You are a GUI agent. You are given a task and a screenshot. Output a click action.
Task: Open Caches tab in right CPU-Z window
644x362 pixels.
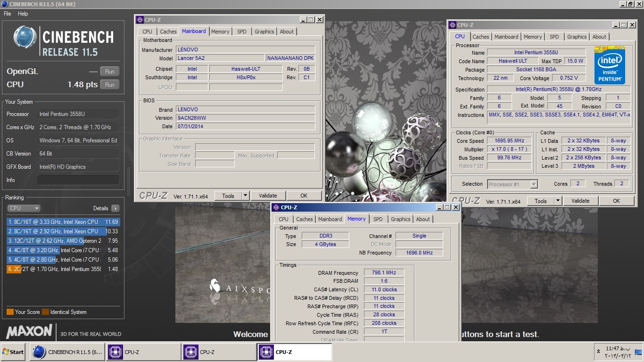click(481, 37)
